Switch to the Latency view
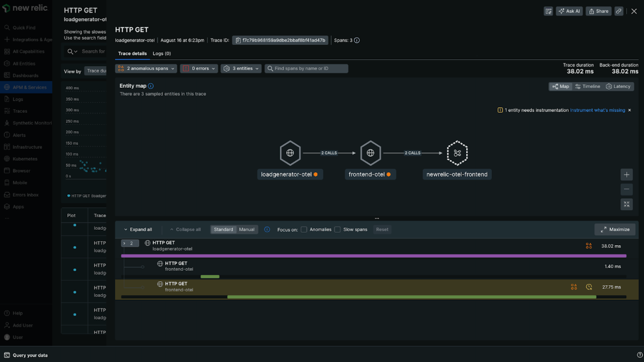Screen dimensions: 644x362 pyautogui.click(x=618, y=86)
